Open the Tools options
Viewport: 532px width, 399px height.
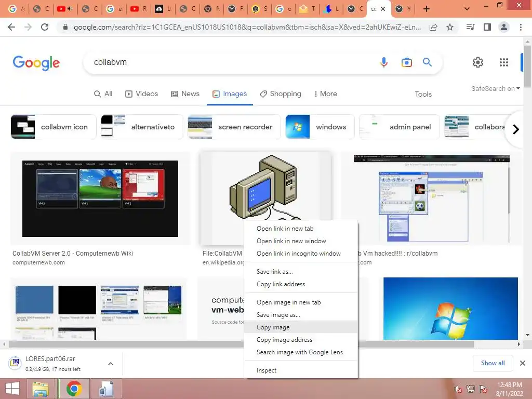click(423, 94)
